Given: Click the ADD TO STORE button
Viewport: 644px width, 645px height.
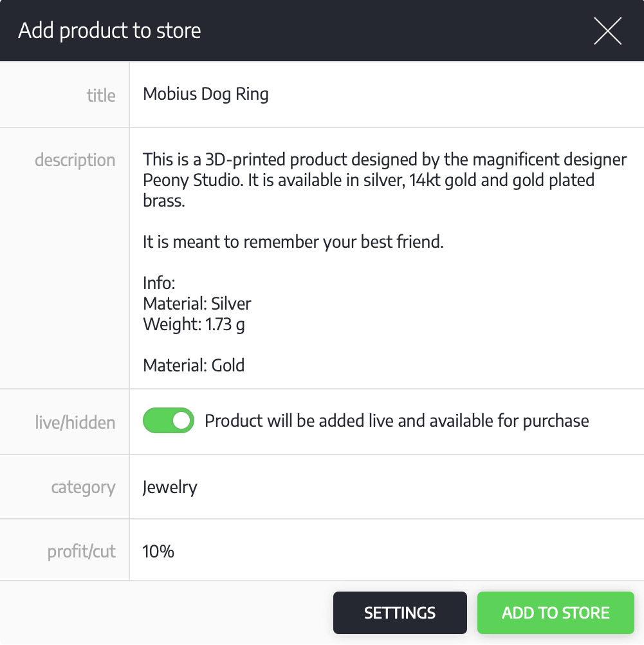Looking at the screenshot, I should [x=555, y=613].
